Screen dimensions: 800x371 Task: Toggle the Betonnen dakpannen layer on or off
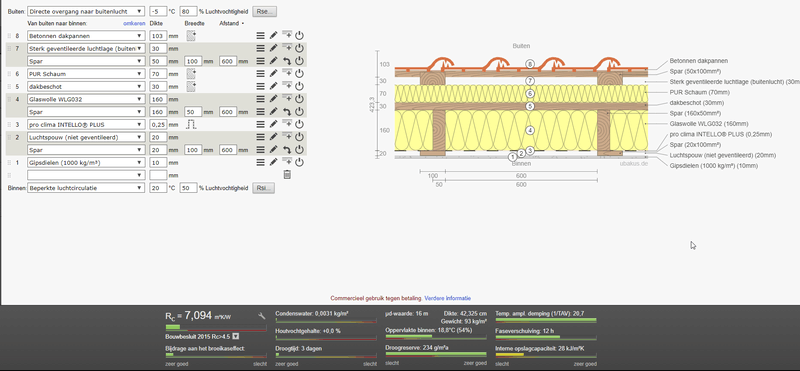299,36
